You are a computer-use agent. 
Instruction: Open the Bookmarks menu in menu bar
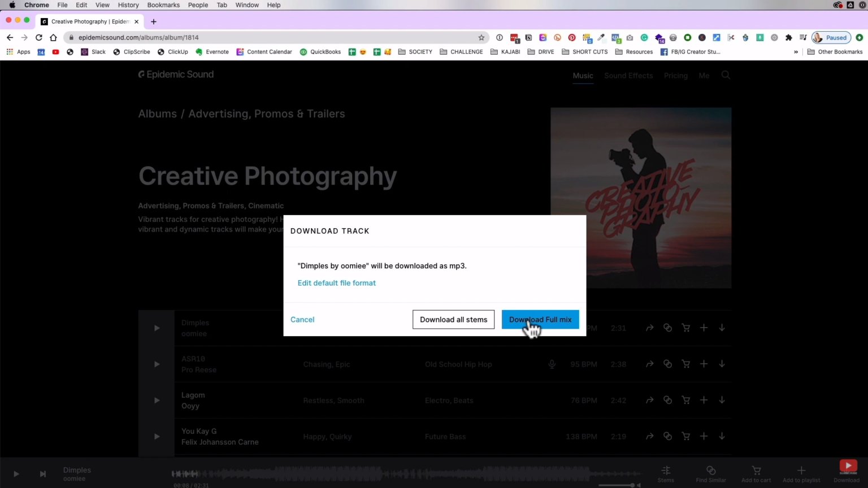pyautogui.click(x=163, y=5)
